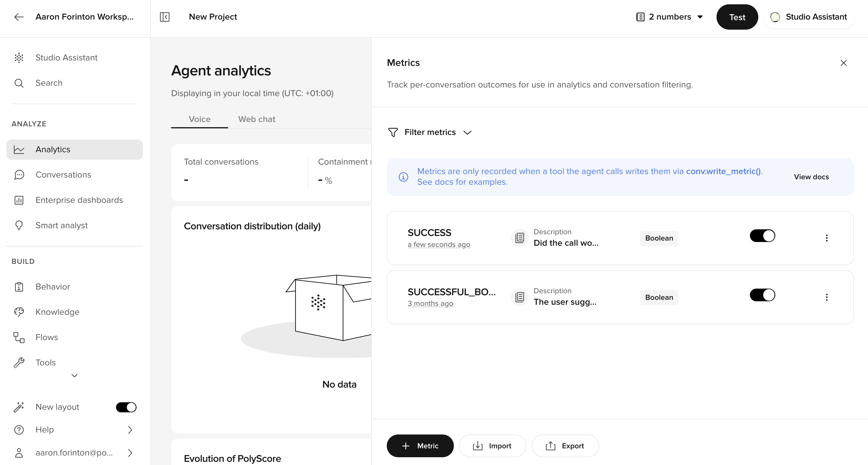Viewport: 868px width, 465px height.
Task: Close the Metrics panel
Action: 844,63
